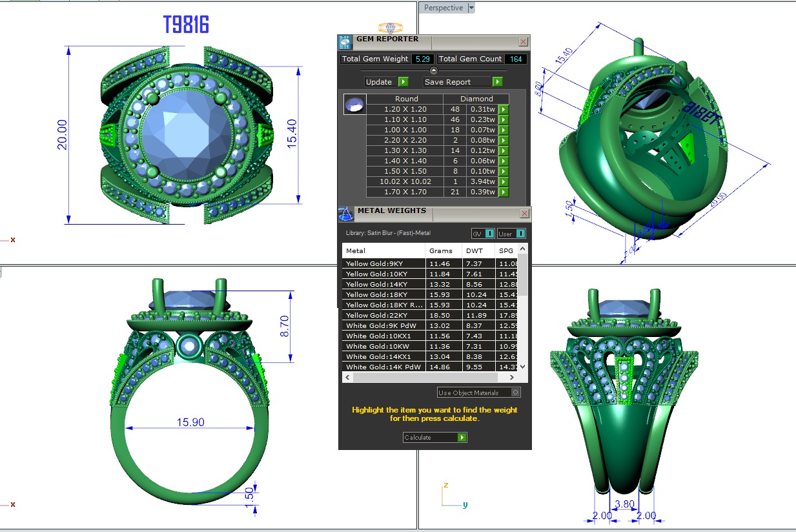
Task: Click green arrow for 1.20 X 1.20 row
Action: (x=504, y=110)
